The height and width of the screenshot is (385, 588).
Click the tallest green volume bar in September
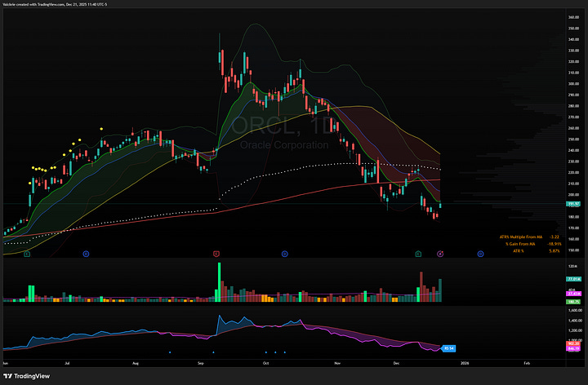[220, 282]
